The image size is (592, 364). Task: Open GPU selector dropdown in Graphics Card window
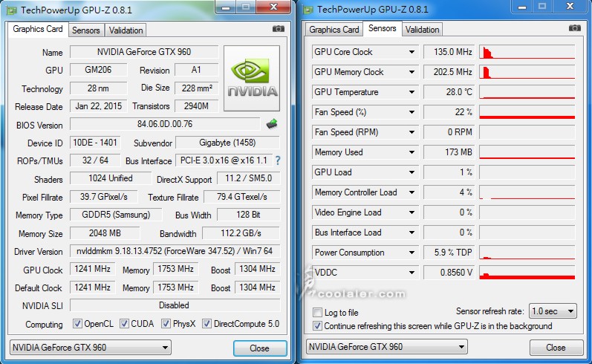click(90, 348)
